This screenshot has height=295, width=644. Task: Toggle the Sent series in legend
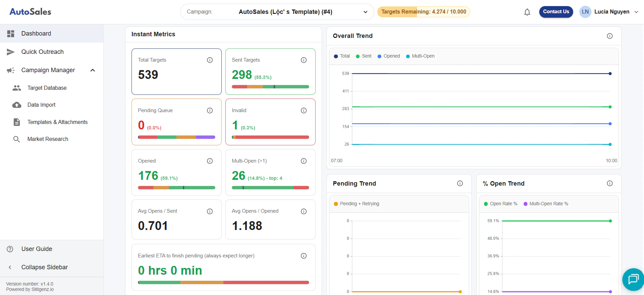(x=363, y=56)
